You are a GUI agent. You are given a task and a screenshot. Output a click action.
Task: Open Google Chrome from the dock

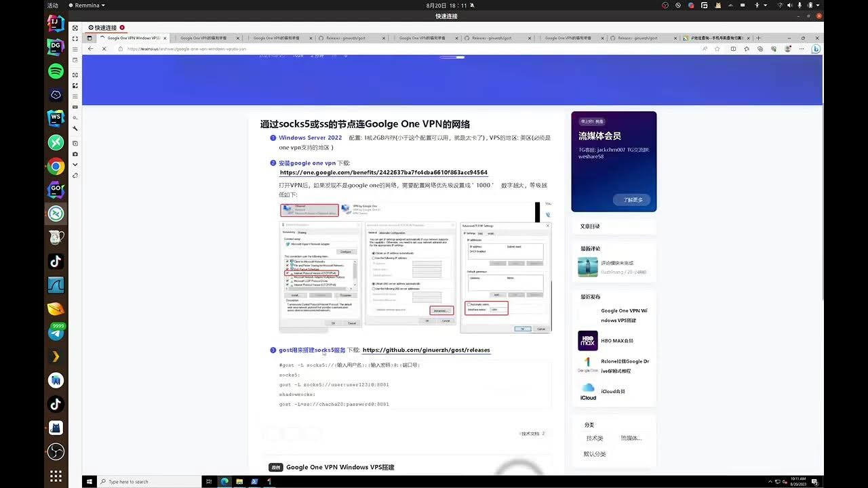click(56, 166)
